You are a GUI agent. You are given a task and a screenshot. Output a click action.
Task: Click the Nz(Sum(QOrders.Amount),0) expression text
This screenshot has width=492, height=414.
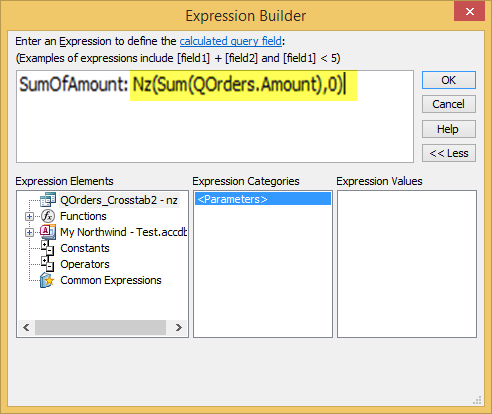click(x=238, y=85)
